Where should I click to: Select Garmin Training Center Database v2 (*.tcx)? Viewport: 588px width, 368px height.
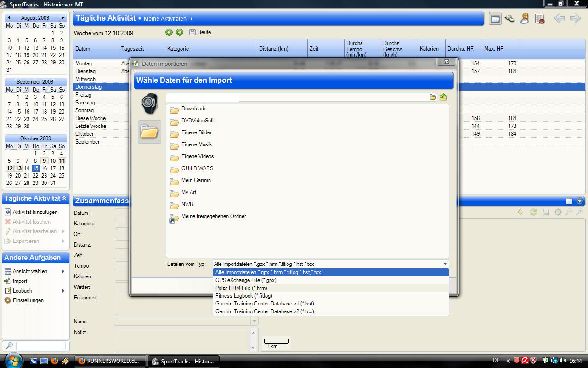coord(265,311)
